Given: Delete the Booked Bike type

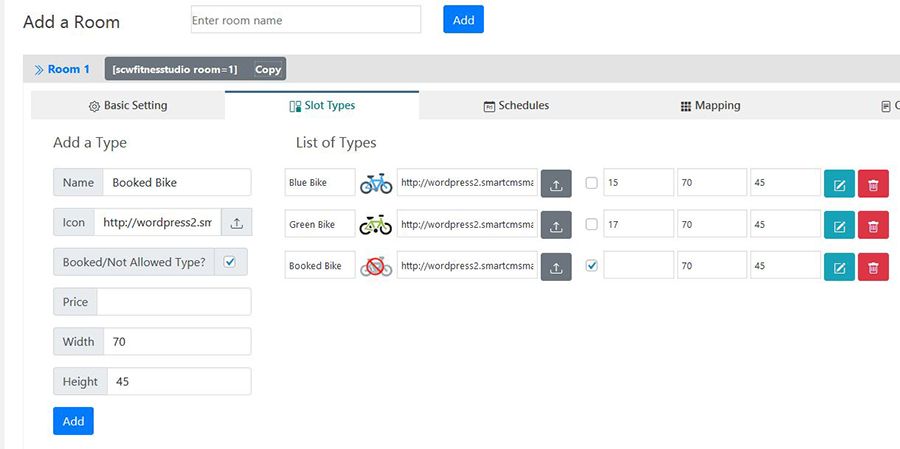Looking at the screenshot, I should coord(873,266).
